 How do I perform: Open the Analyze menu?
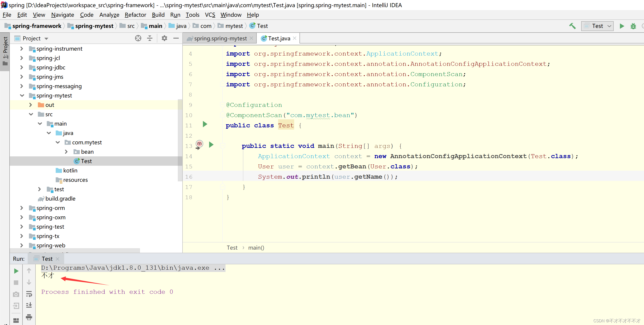[x=109, y=15]
